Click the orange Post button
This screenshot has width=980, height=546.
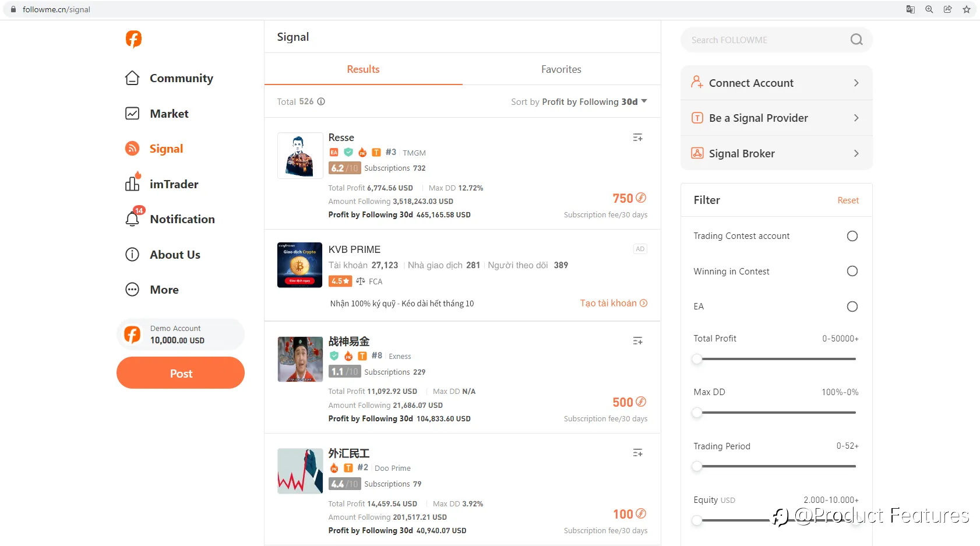coord(181,373)
